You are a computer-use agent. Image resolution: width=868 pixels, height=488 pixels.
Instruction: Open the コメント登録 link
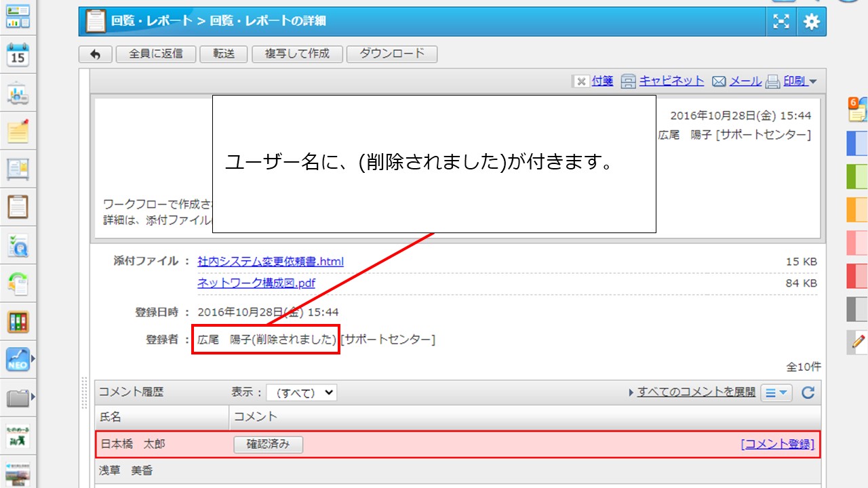coord(777,445)
